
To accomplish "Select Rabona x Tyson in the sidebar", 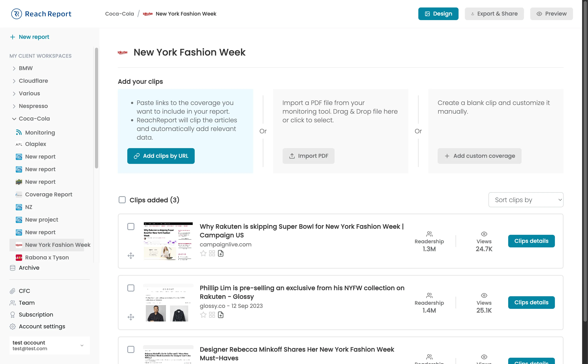I will tap(47, 257).
